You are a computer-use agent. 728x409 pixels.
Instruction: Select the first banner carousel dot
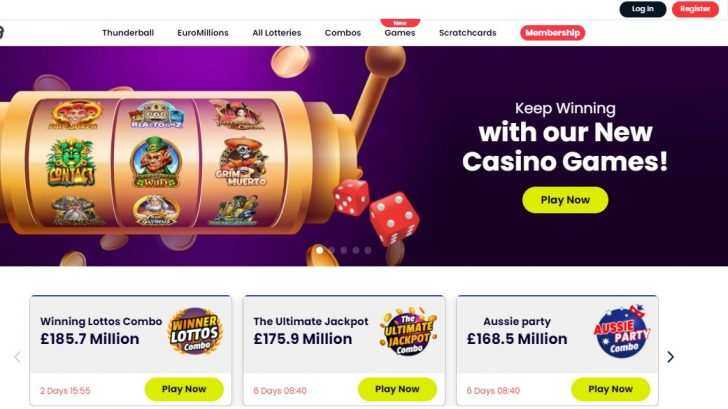click(319, 250)
